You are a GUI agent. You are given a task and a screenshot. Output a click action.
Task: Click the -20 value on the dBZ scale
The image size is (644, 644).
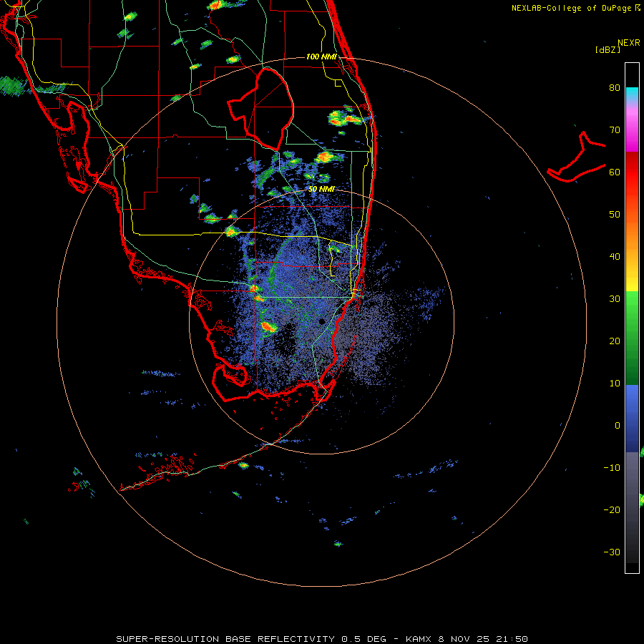(x=612, y=510)
